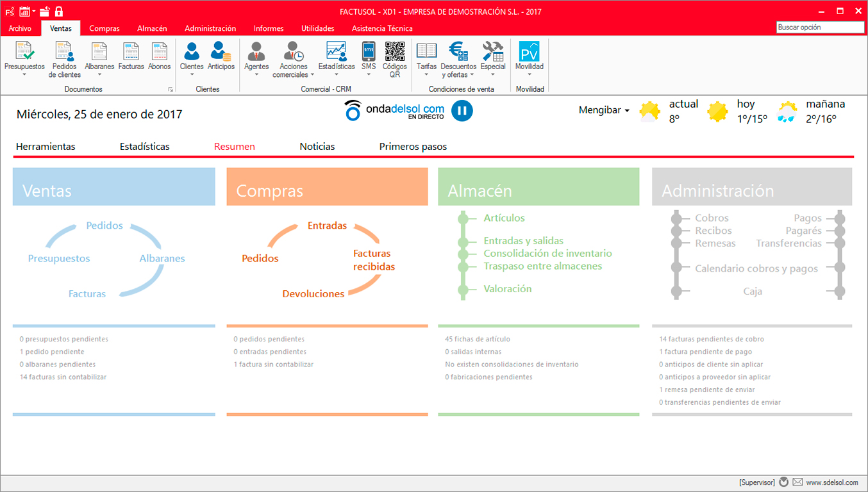Click the Anticipos ribbon icon
Image resolution: width=868 pixels, height=492 pixels.
click(x=221, y=51)
